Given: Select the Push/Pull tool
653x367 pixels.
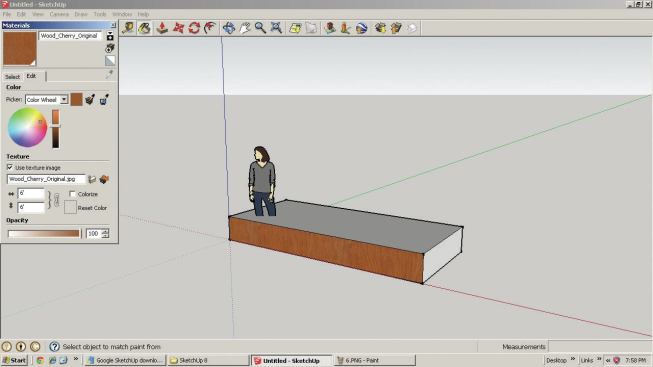Looking at the screenshot, I should pyautogui.click(x=162, y=28).
